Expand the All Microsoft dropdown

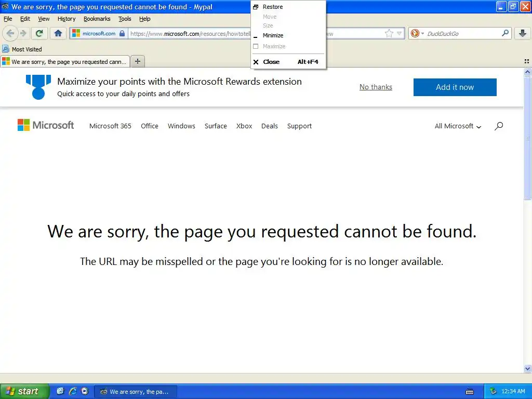coord(458,126)
